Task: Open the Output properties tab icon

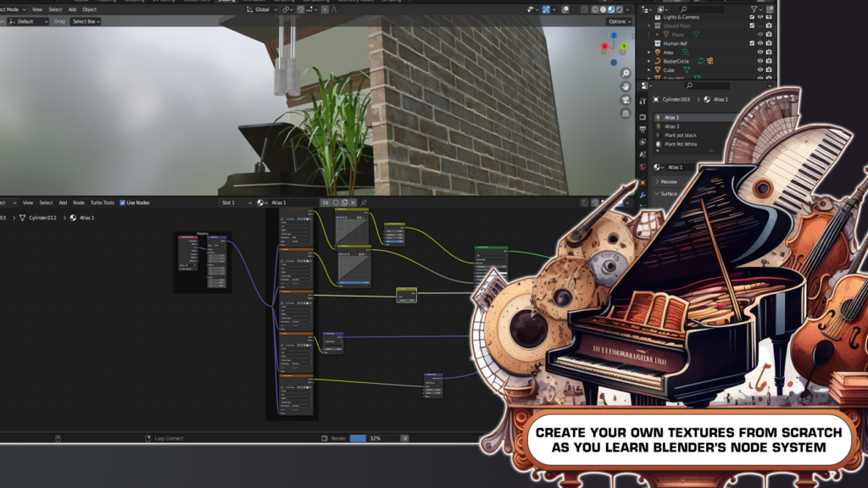Action: click(643, 130)
